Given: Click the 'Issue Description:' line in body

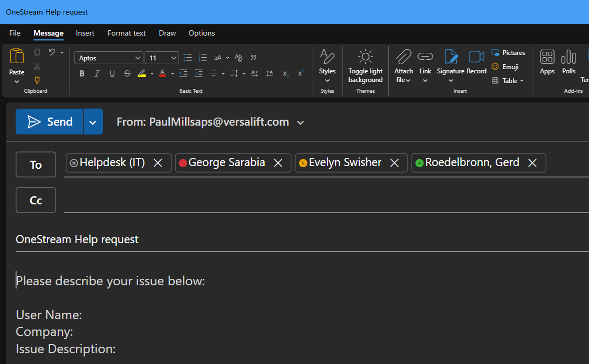Looking at the screenshot, I should coord(66,349).
